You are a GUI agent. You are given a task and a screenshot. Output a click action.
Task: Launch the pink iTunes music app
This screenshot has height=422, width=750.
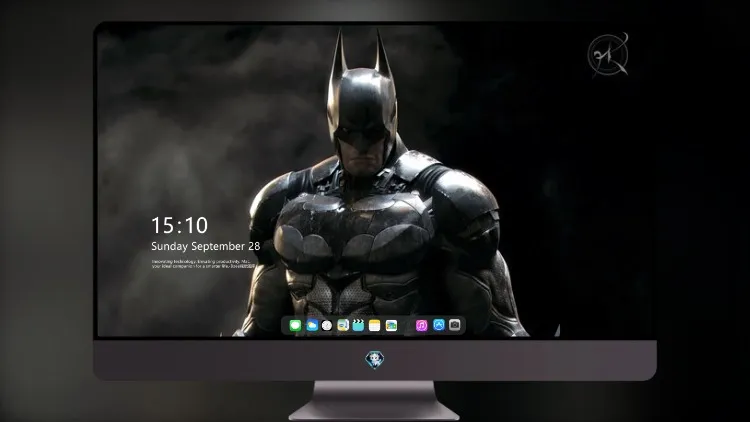tap(421, 325)
